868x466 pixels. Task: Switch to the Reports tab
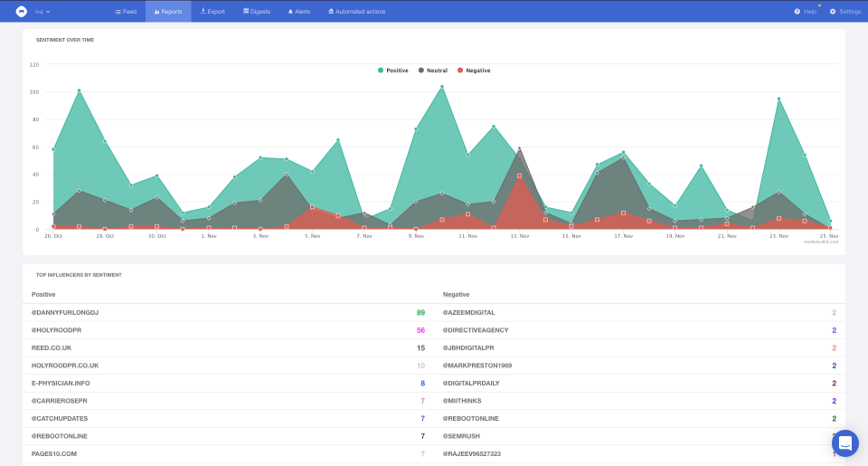[x=168, y=12]
